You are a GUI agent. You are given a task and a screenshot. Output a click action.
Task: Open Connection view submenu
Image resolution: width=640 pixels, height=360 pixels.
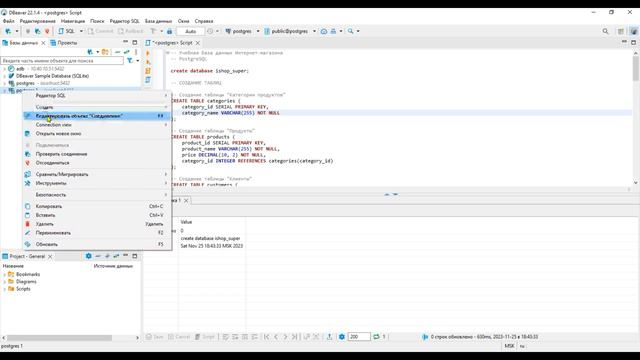97,124
